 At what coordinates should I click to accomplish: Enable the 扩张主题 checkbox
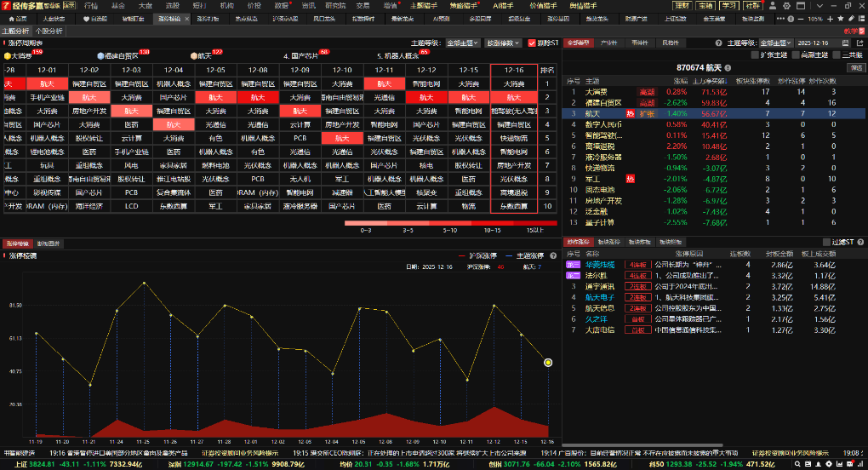point(753,55)
